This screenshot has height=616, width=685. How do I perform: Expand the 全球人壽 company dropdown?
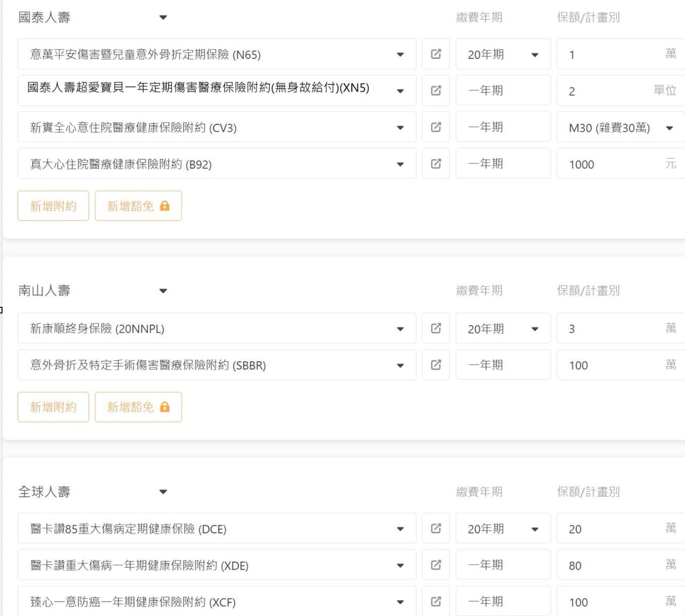click(x=163, y=492)
